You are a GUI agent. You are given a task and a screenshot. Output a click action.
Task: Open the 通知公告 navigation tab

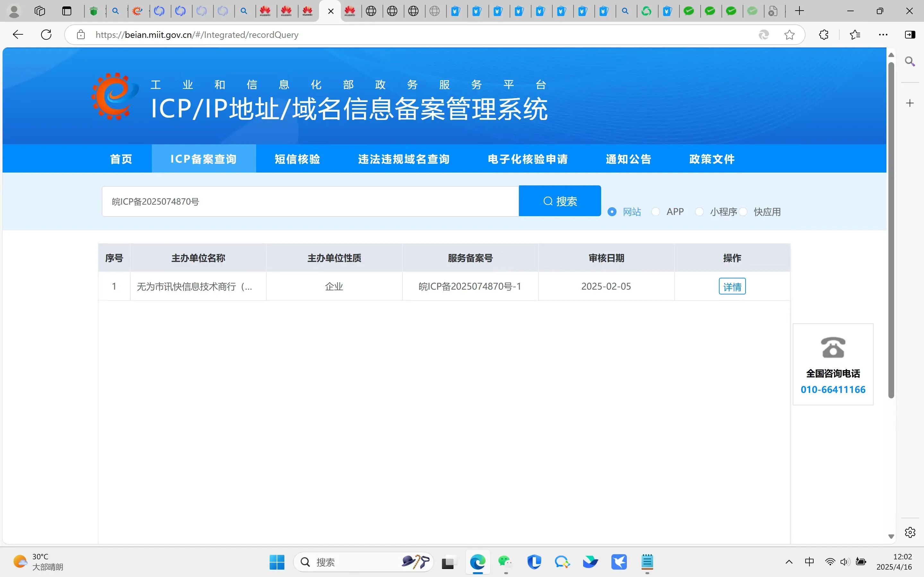[x=628, y=159]
